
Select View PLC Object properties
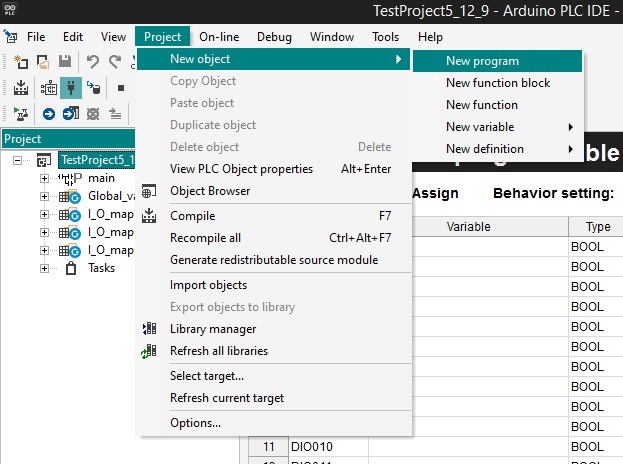pos(274,169)
